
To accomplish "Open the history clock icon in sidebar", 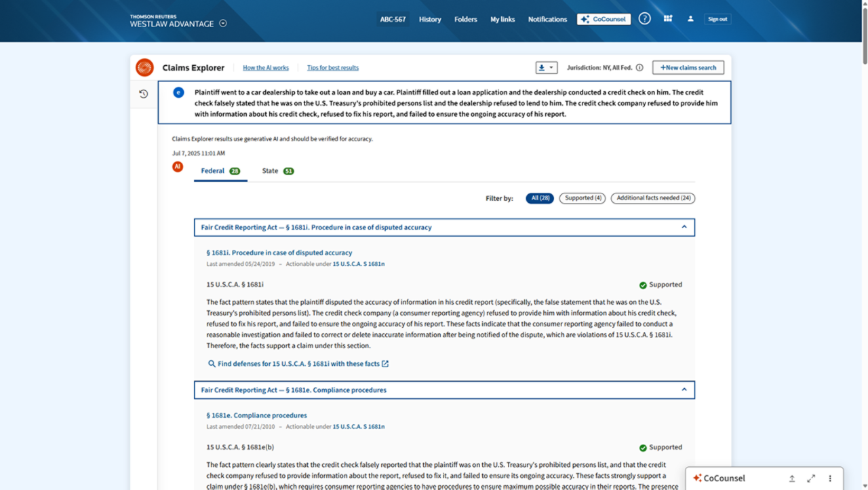I will pos(143,94).
